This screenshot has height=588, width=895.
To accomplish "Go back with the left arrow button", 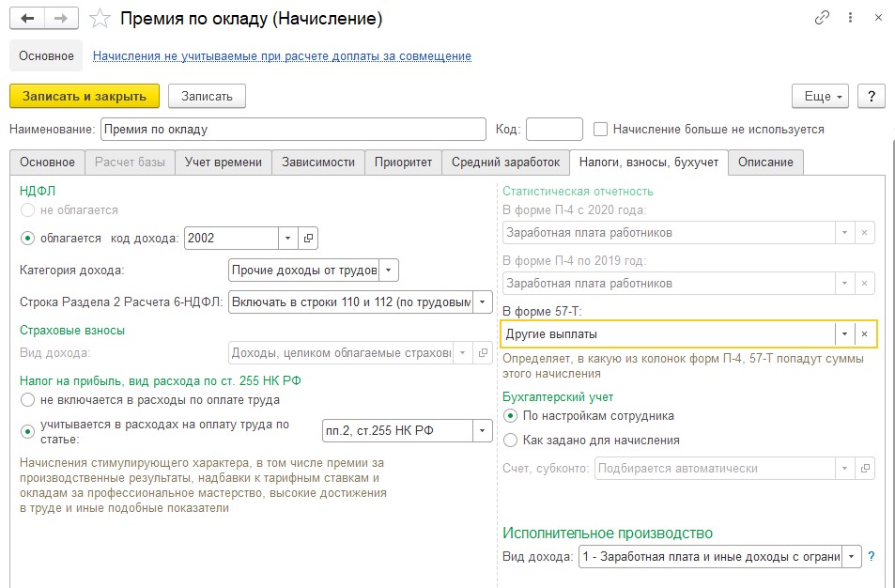I will 27,19.
